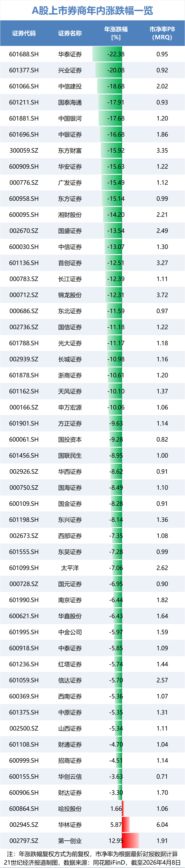Click the name 哈投股份
Image resolution: width=185 pixels, height=868 pixels.
click(x=70, y=809)
